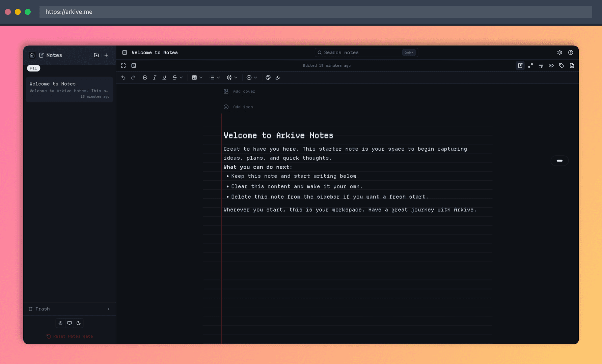Open the strikethrough options dropdown

coord(181,78)
